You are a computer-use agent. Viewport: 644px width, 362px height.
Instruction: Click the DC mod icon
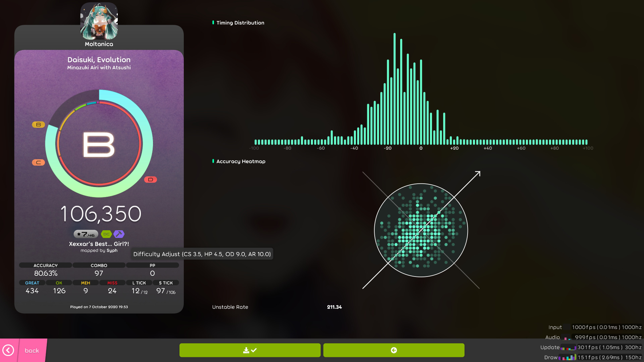click(106, 234)
